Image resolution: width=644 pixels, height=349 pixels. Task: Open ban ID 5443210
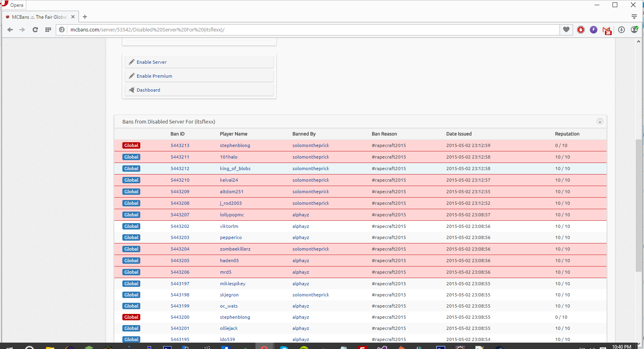pyautogui.click(x=180, y=180)
